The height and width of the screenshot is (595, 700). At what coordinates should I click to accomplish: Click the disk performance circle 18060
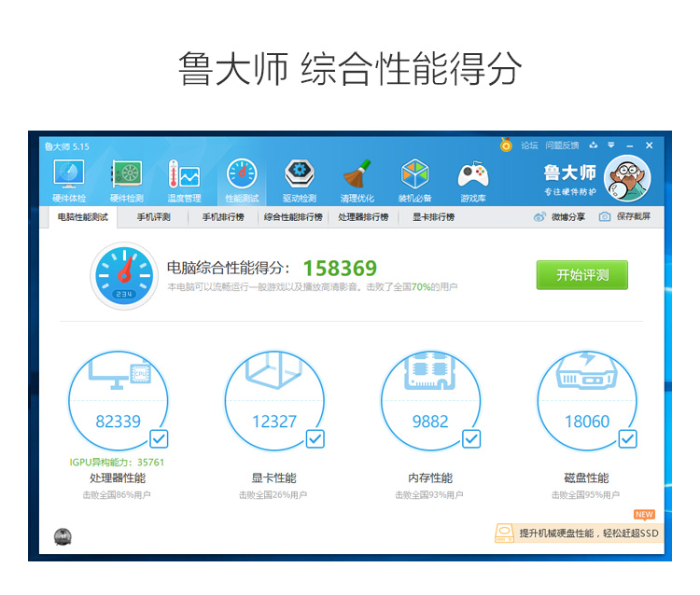[587, 400]
